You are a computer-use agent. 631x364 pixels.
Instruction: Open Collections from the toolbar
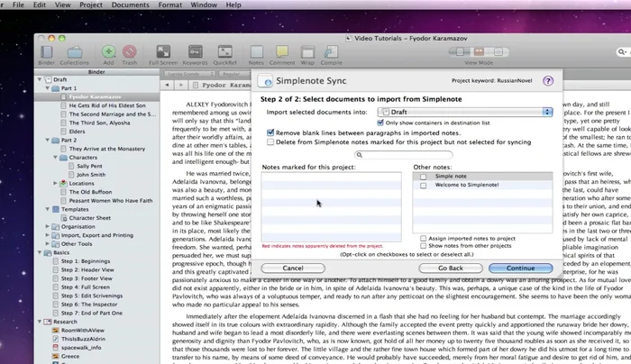coord(75,52)
